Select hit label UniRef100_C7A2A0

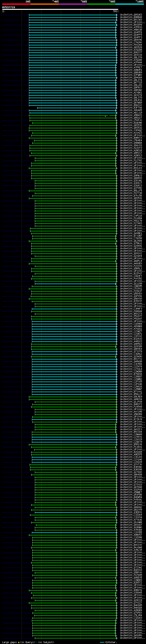point(131,42)
